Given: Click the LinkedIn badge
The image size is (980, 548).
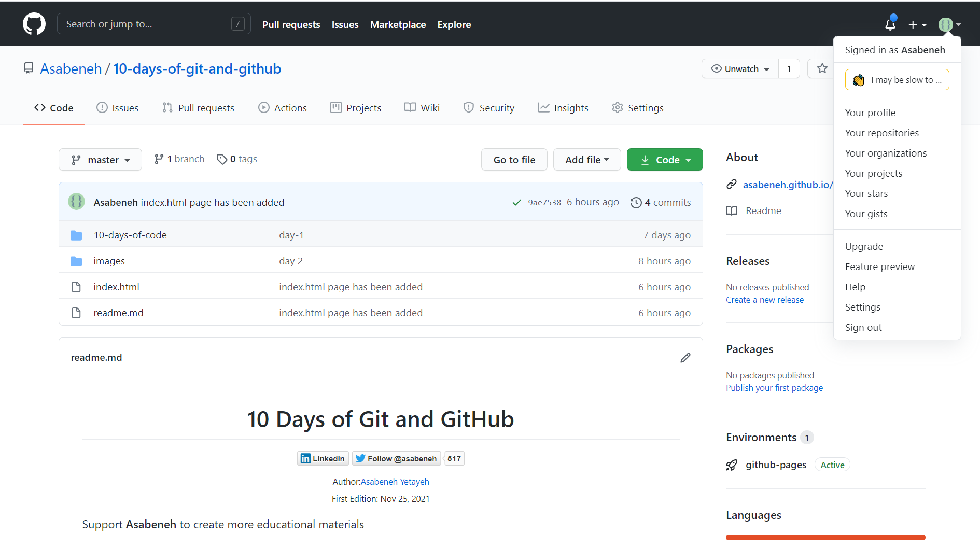Looking at the screenshot, I should [x=323, y=458].
